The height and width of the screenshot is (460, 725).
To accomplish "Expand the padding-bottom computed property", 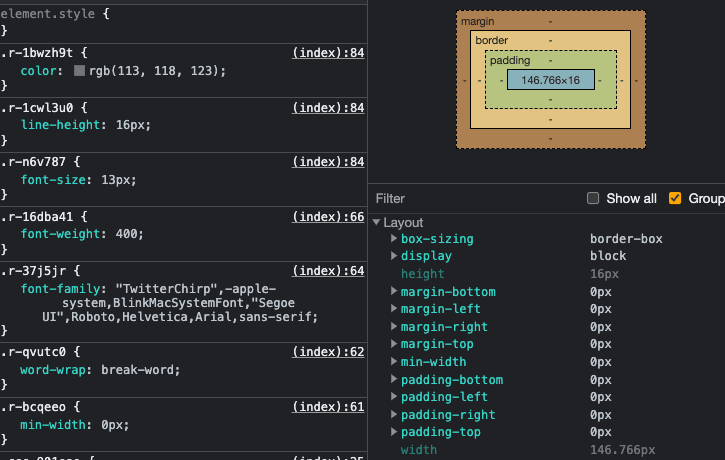I will pyautogui.click(x=393, y=379).
